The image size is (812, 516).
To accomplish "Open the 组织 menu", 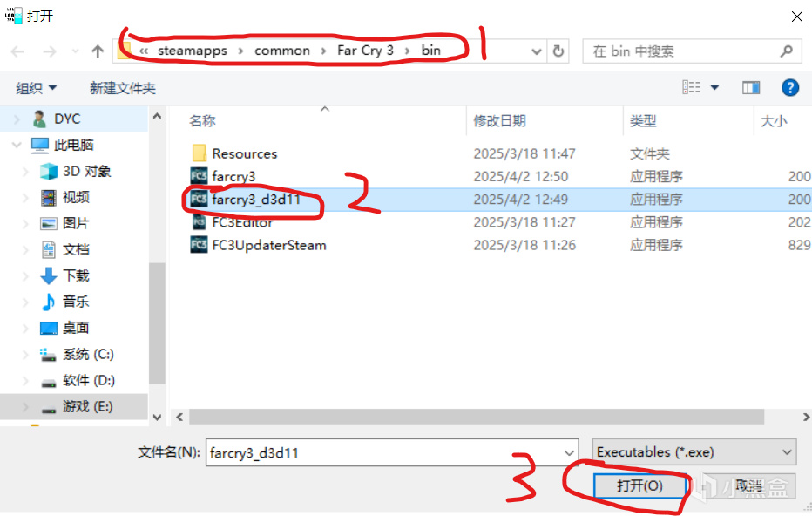I will tap(36, 88).
